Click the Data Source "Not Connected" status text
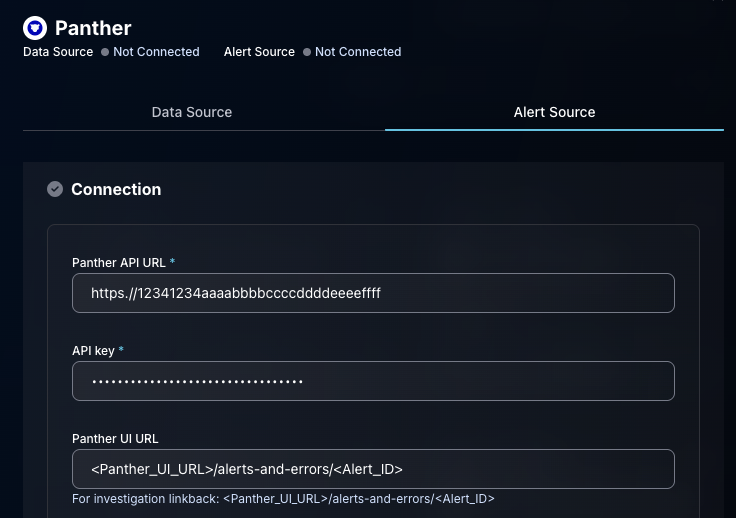Image resolution: width=736 pixels, height=518 pixels. (156, 52)
